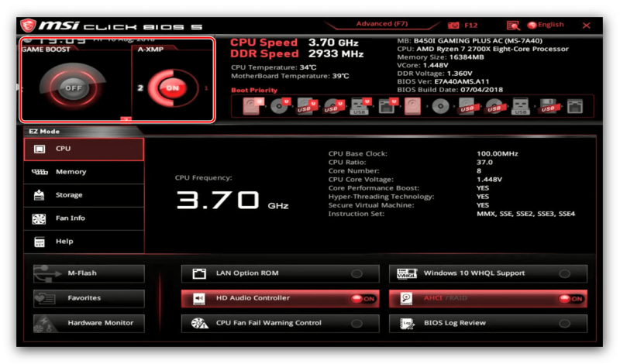Open the English language globe selector
This screenshot has width=620, height=364.
pos(546,25)
